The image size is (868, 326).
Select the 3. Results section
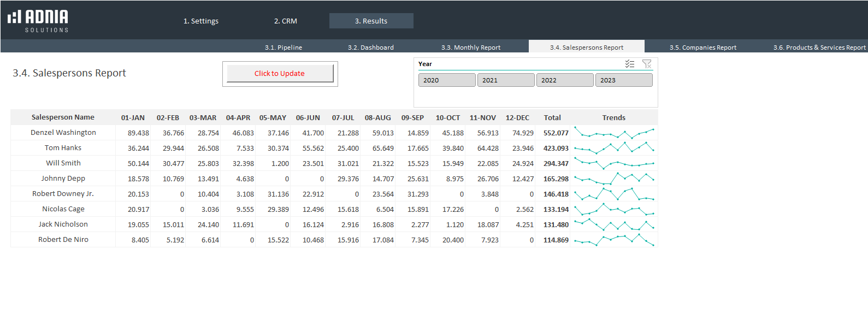[371, 21]
